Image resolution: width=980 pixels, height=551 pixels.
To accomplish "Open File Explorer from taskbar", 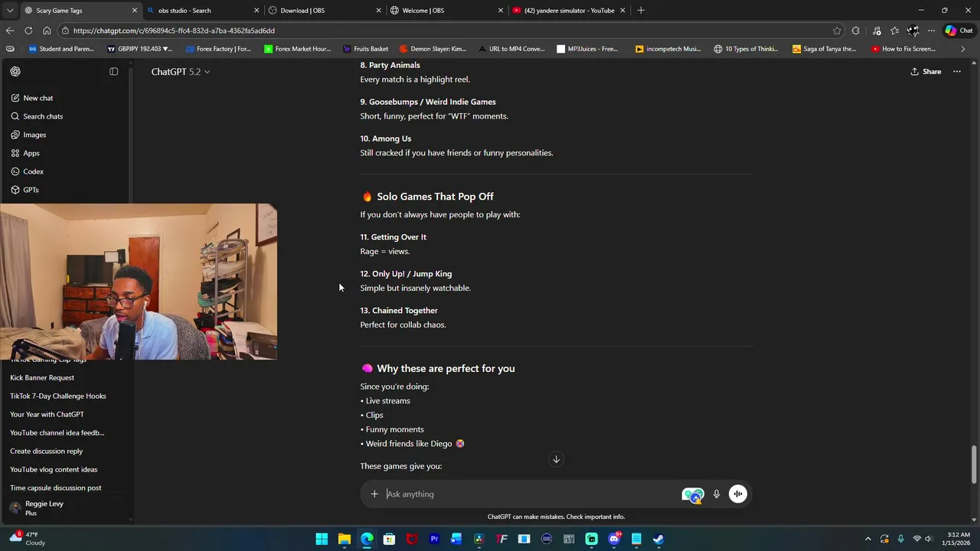I will (345, 539).
